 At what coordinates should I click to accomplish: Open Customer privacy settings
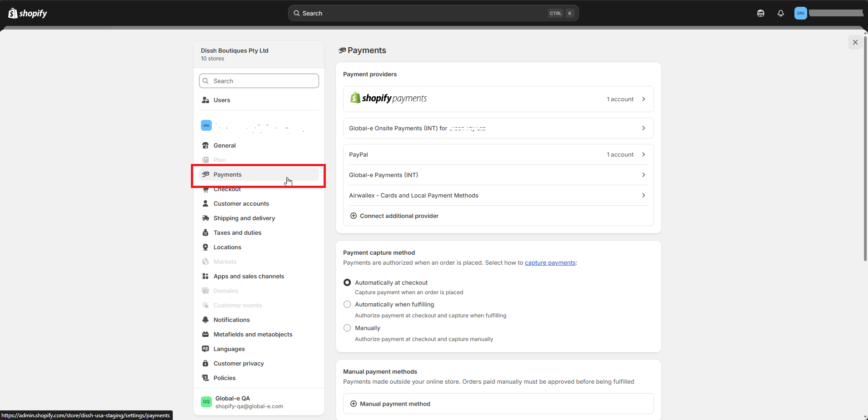pos(259,363)
